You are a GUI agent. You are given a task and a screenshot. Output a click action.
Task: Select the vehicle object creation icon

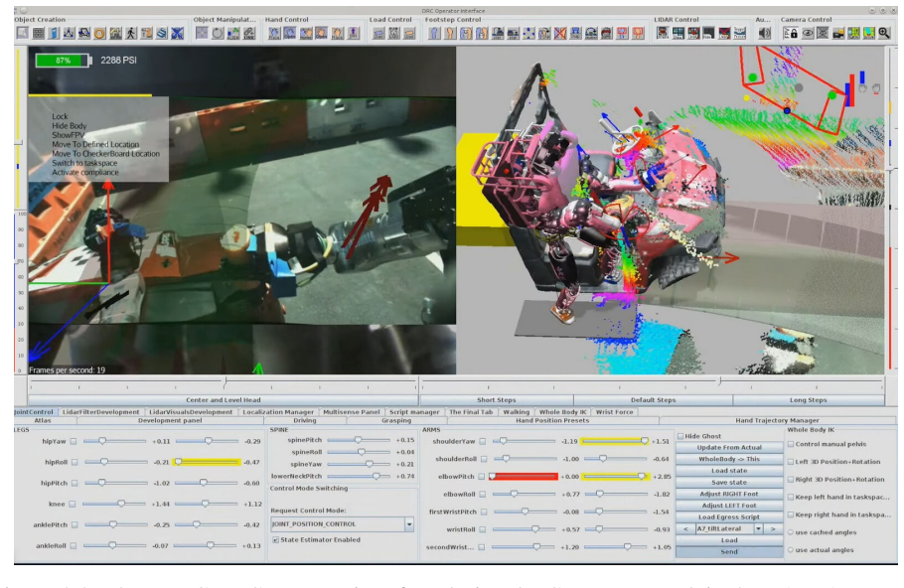click(83, 33)
